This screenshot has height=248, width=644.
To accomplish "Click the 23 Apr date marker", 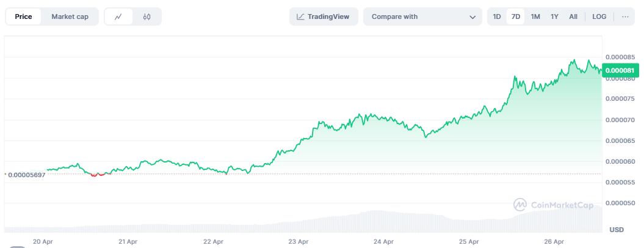I will 297,241.
